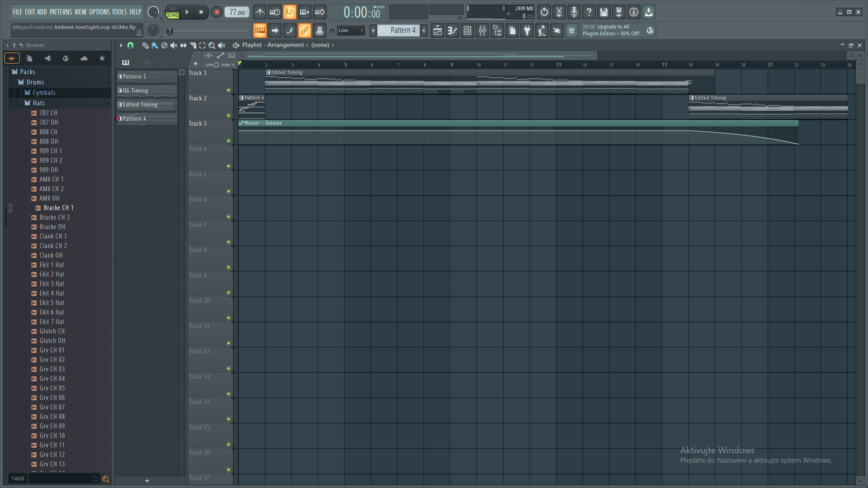Open the project info button

pos(634,12)
